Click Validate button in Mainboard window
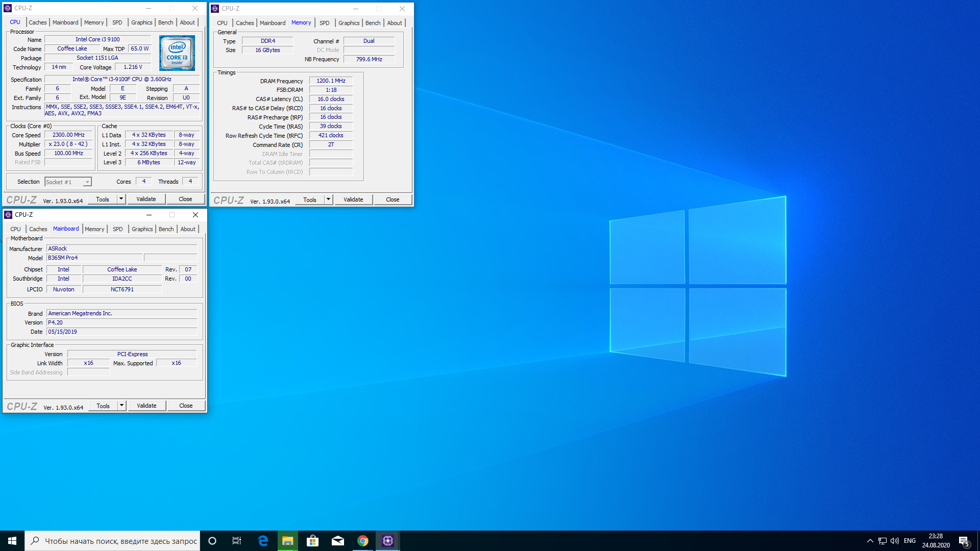Viewport: 980px width, 551px height. coord(146,406)
